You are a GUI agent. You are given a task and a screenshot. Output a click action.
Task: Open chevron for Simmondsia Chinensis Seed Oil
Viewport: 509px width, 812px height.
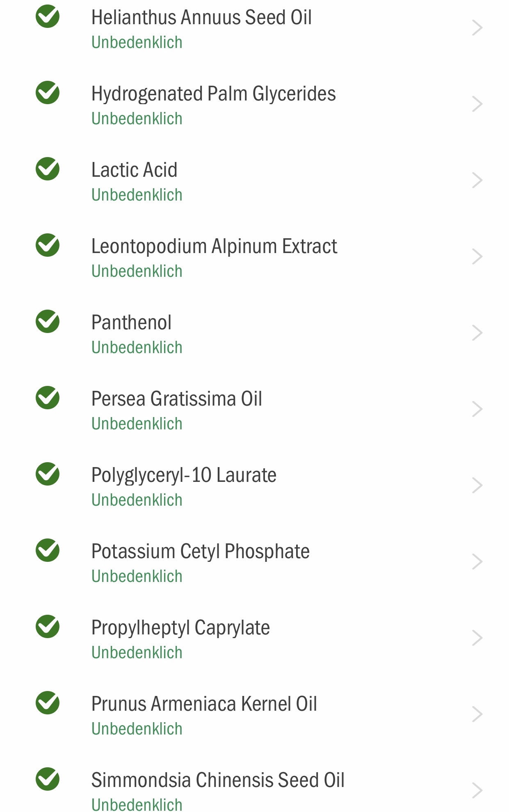pyautogui.click(x=477, y=791)
